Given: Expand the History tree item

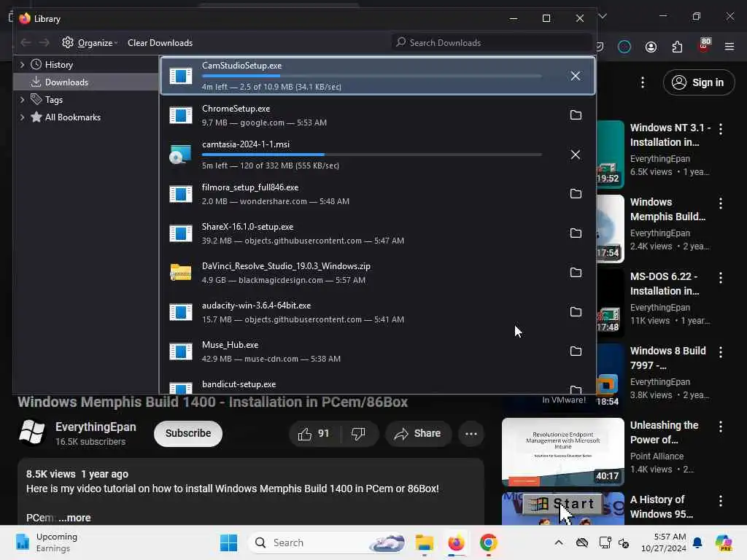Looking at the screenshot, I should coord(22,64).
